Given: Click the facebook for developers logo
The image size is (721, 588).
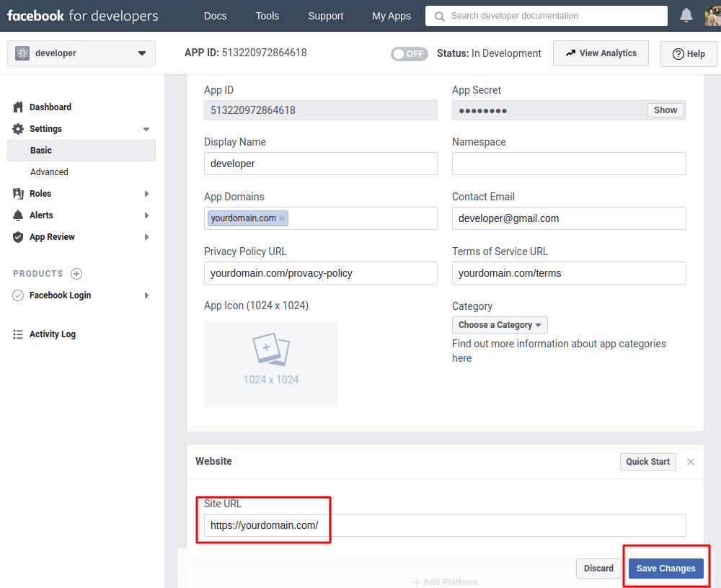Looking at the screenshot, I should (83, 16).
